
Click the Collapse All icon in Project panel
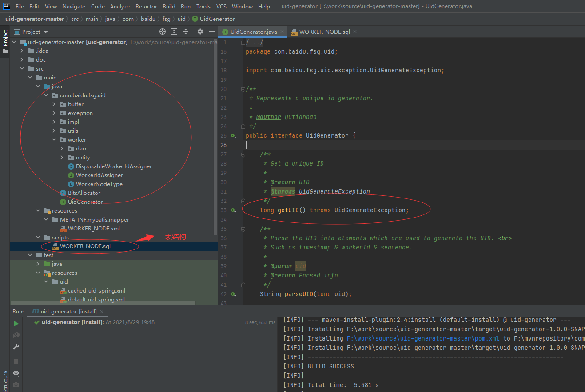click(186, 32)
